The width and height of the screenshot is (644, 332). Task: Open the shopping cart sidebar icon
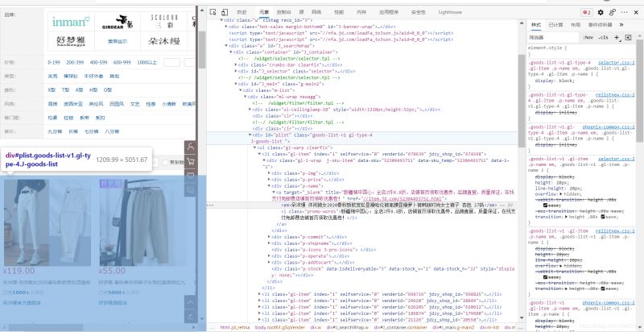point(191,161)
